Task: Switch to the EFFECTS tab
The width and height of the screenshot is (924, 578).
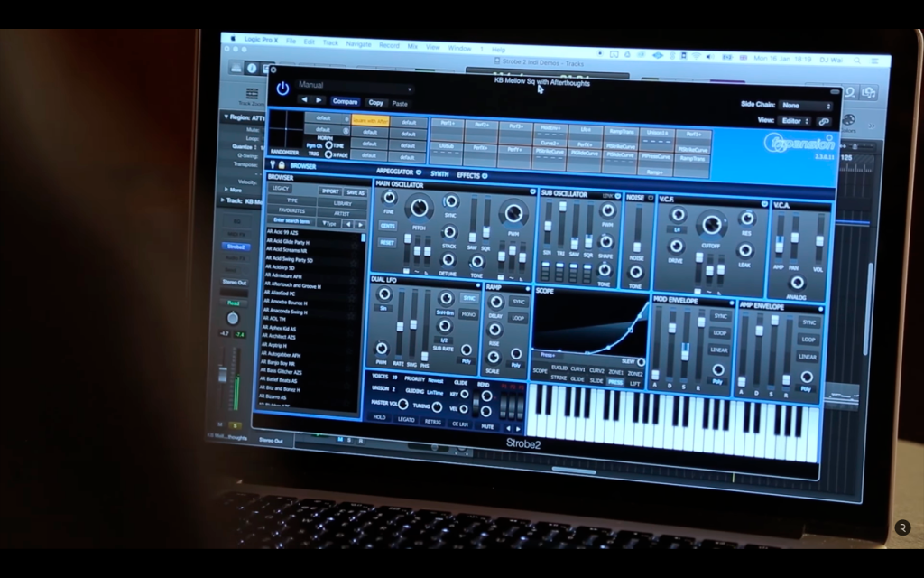Action: coord(471,175)
